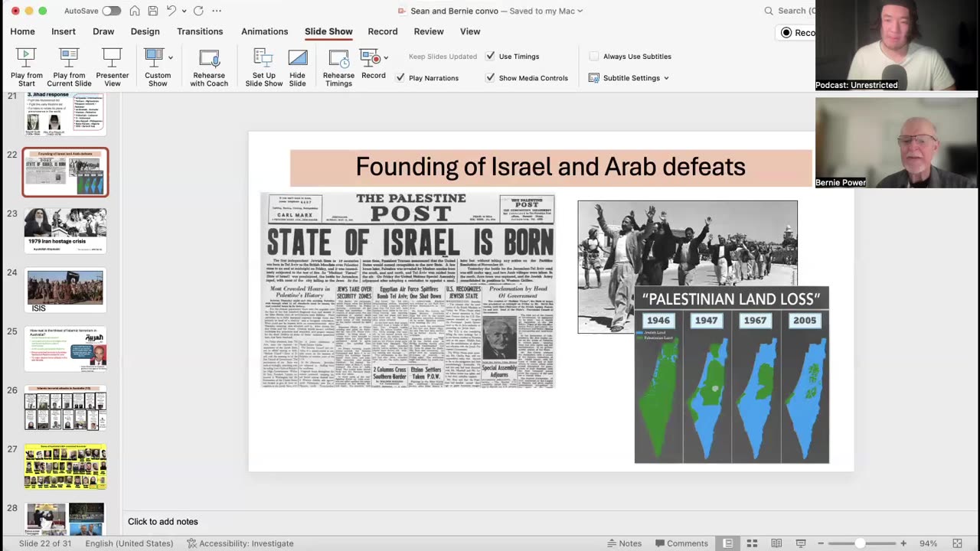The image size is (980, 551).
Task: Select slide 22 thumbnail
Action: tap(65, 172)
